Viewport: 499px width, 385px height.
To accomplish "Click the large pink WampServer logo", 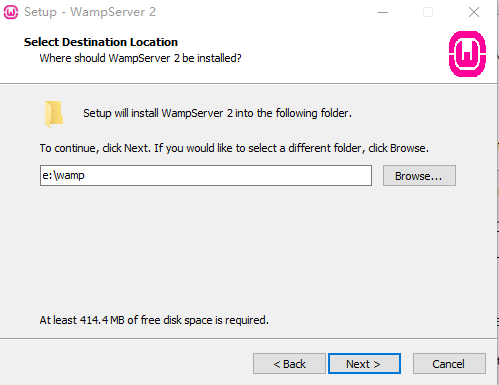I will (x=467, y=54).
